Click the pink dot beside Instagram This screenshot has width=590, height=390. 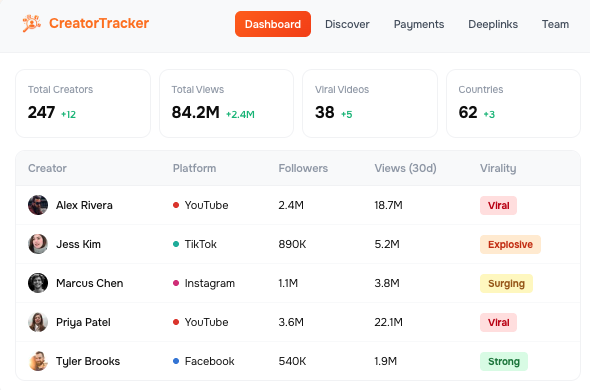click(x=176, y=283)
